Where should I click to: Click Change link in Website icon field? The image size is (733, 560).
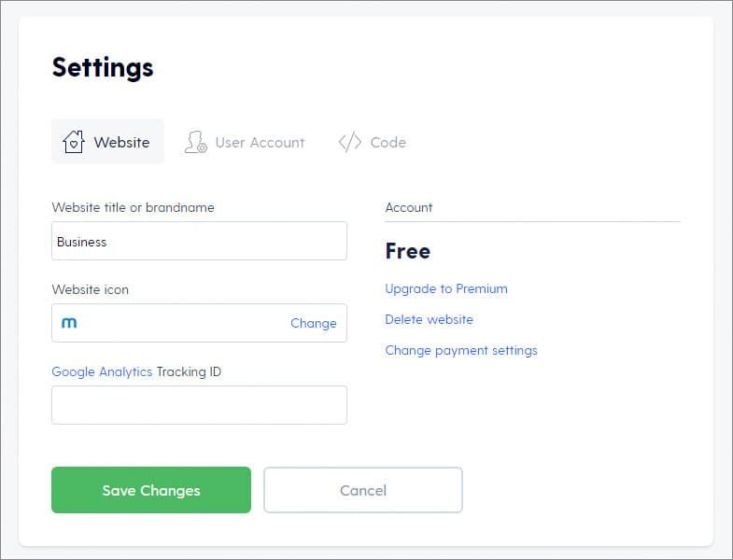313,323
